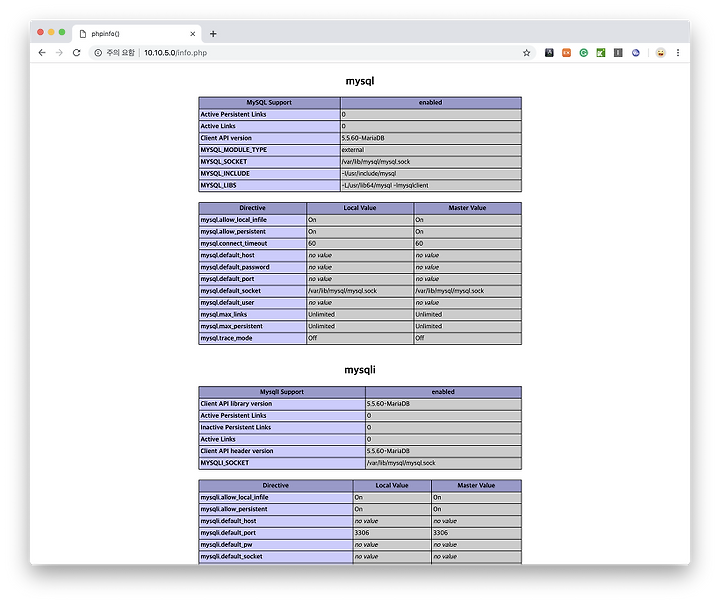Open the Chrome three-dot menu

click(678, 53)
